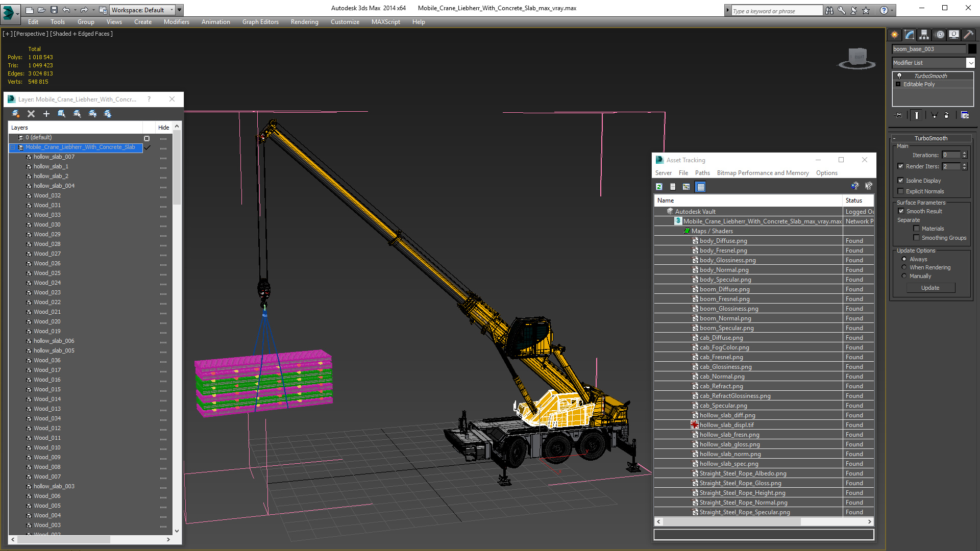This screenshot has height=551, width=980.
Task: Hide/unhide all layers icon
Action: 92,114
